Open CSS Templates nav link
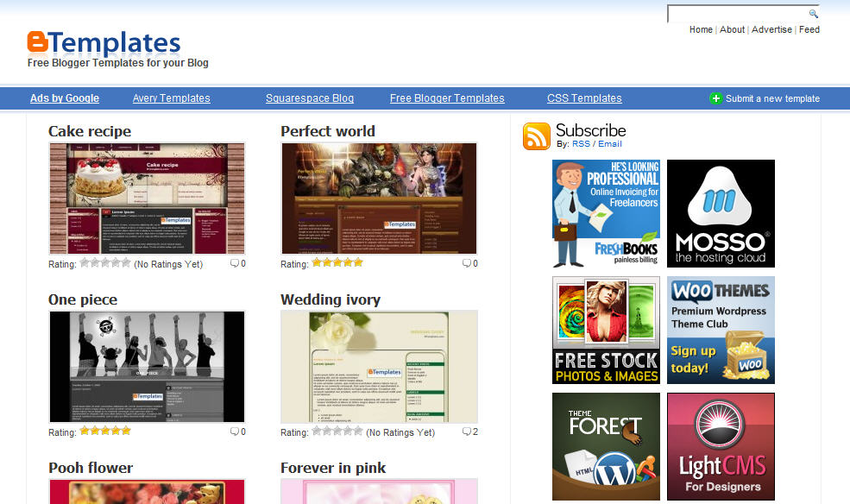 pos(584,98)
